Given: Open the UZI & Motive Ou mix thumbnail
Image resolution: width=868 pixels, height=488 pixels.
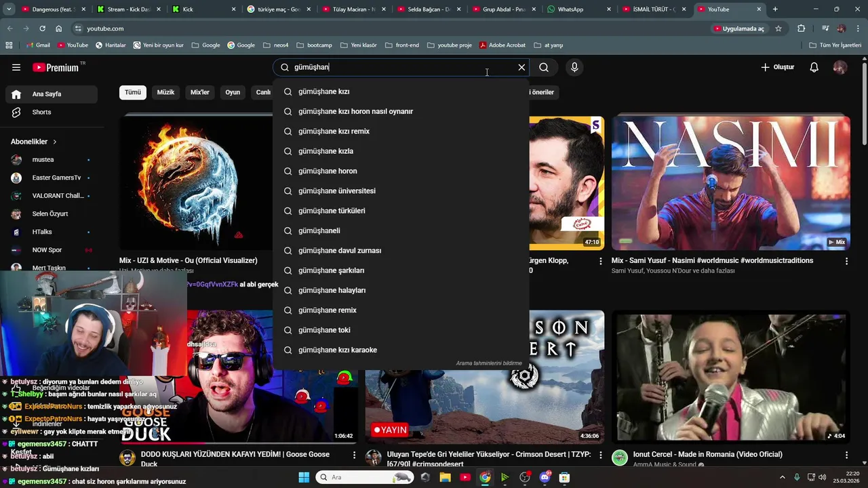Looking at the screenshot, I should tap(196, 183).
